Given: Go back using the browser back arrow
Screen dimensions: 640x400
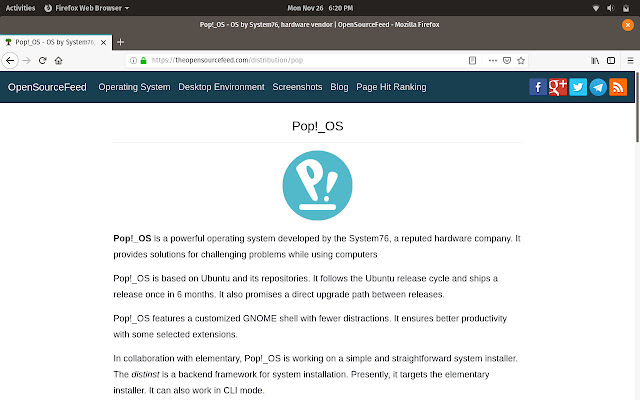Looking at the screenshot, I should point(10,60).
